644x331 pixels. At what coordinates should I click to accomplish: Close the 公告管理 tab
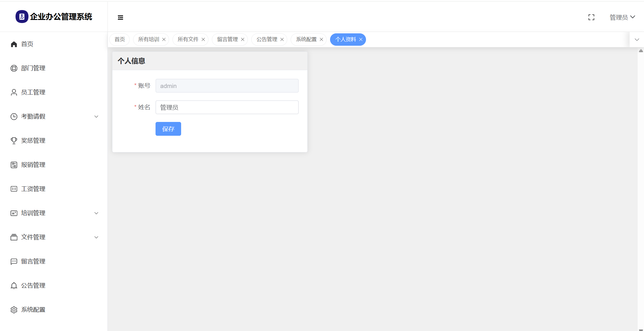(x=282, y=39)
